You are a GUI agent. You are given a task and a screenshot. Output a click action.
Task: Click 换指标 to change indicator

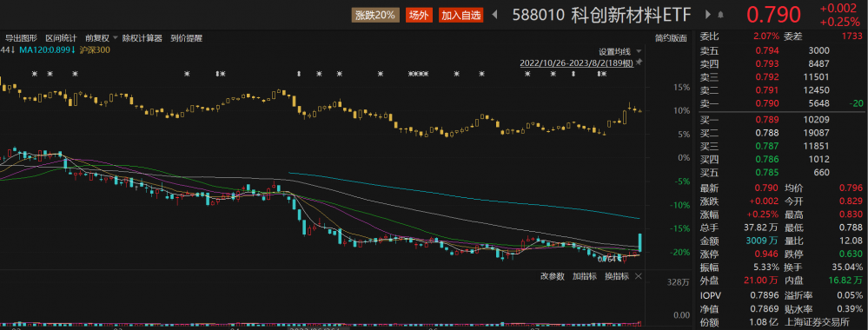[617, 276]
